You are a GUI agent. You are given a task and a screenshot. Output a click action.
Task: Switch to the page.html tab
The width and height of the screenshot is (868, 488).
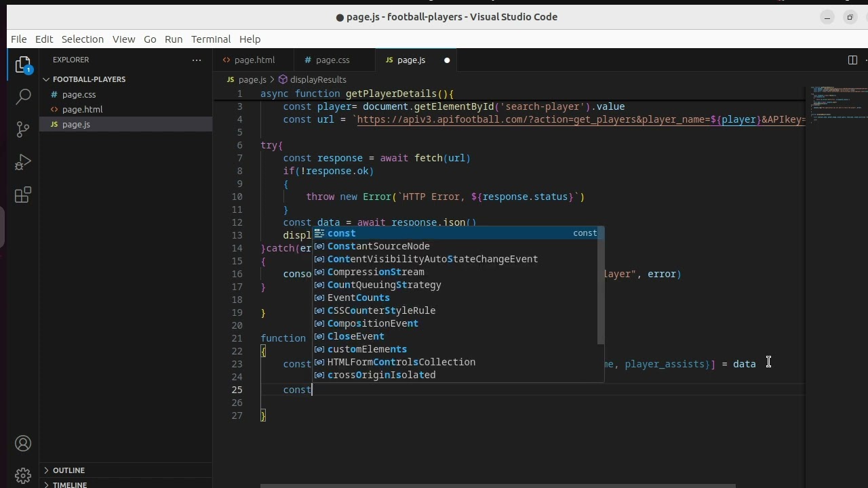[254, 60]
